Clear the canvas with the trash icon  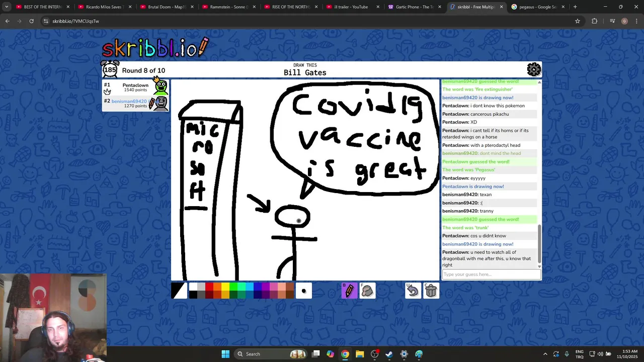click(431, 291)
